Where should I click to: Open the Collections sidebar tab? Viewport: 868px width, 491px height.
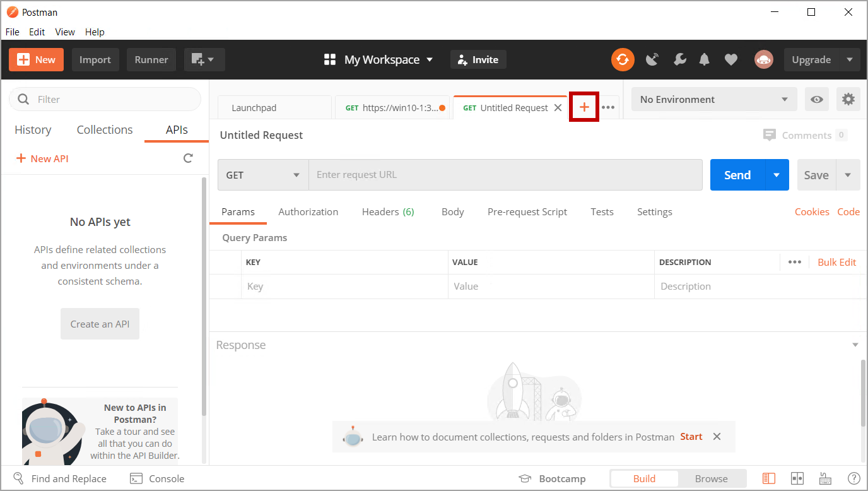tap(105, 130)
